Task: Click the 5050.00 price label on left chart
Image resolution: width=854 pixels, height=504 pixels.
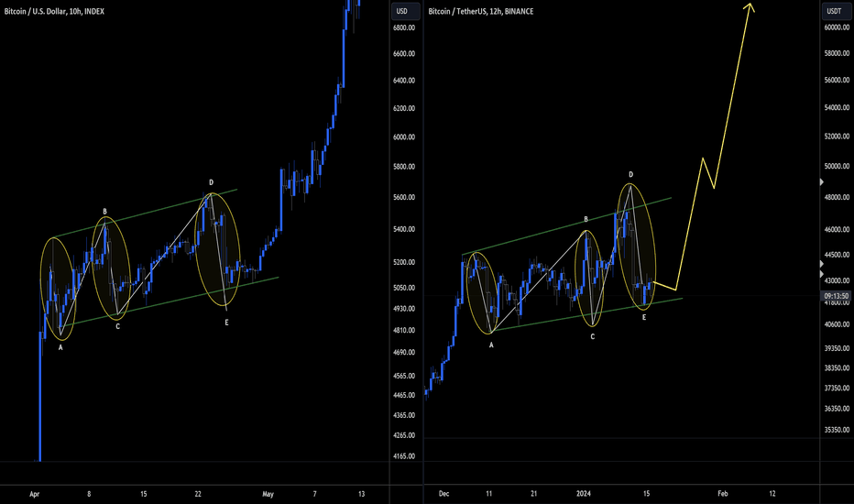Action: click(x=404, y=288)
